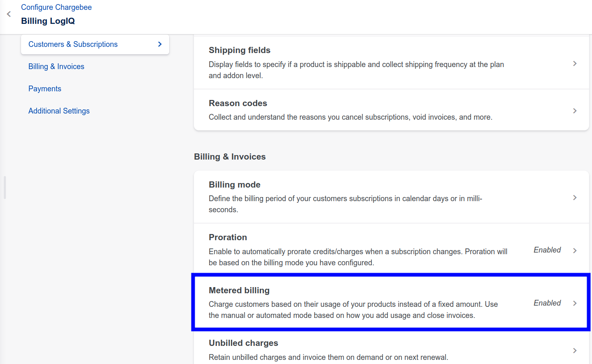Click the Metered billing Enabled status
The width and height of the screenshot is (592, 364).
coord(547,303)
